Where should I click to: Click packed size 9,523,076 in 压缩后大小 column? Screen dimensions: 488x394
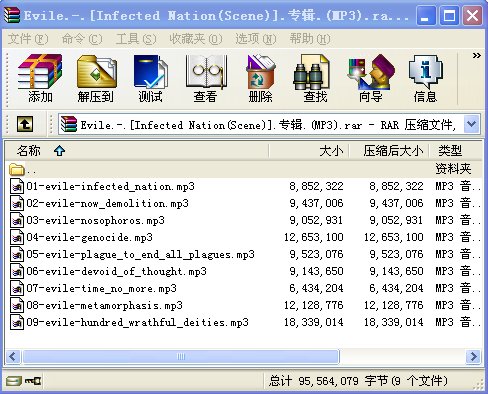[x=396, y=254]
